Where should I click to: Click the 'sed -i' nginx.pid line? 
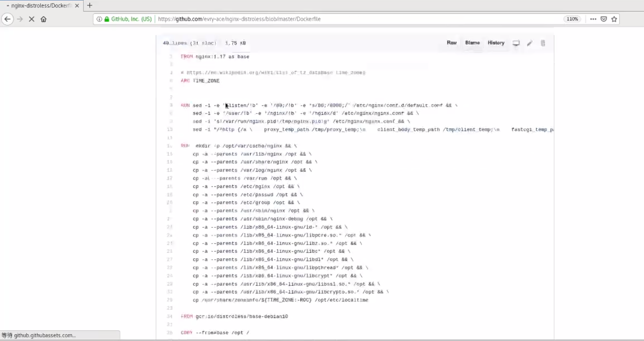point(301,121)
